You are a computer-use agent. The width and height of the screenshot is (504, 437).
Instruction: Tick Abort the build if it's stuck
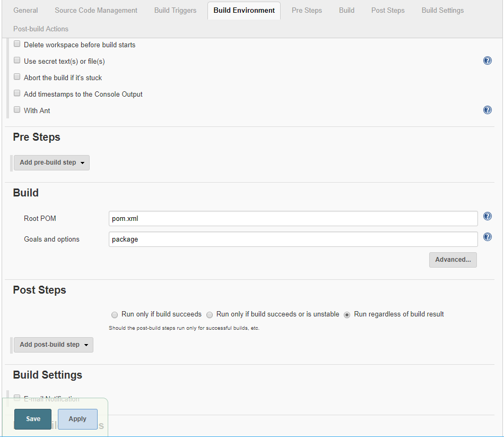pyautogui.click(x=17, y=76)
